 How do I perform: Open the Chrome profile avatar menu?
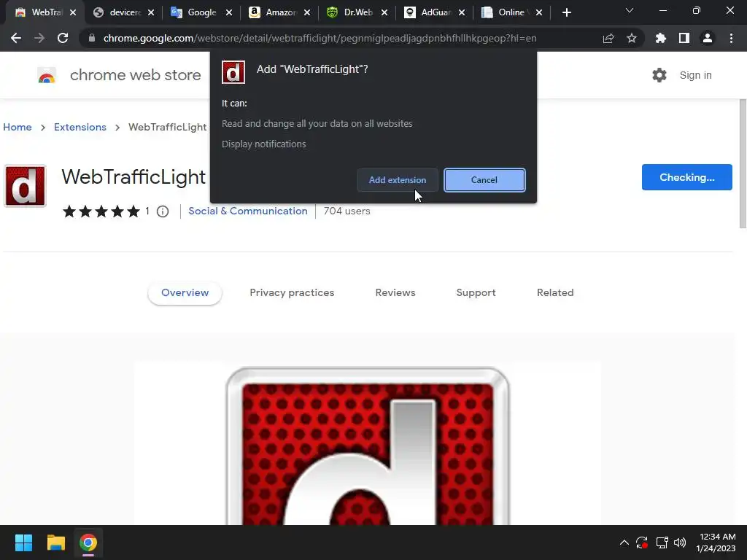tap(708, 38)
